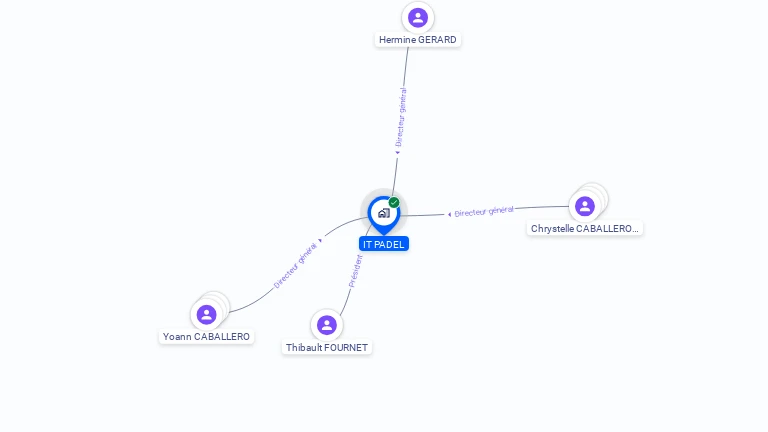The height and width of the screenshot is (432, 768).
Task: Click arrow marker on Yoann CABALLERO's link
Action: pyautogui.click(x=320, y=240)
